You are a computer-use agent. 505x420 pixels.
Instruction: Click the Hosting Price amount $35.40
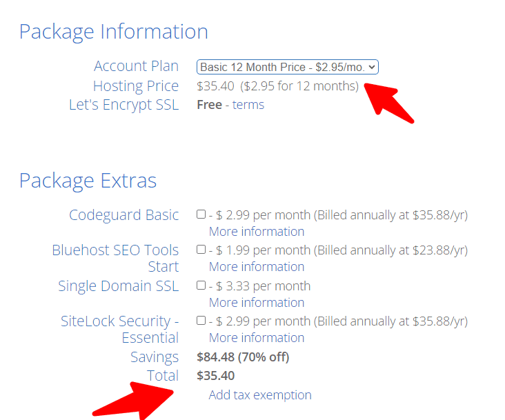pos(215,86)
